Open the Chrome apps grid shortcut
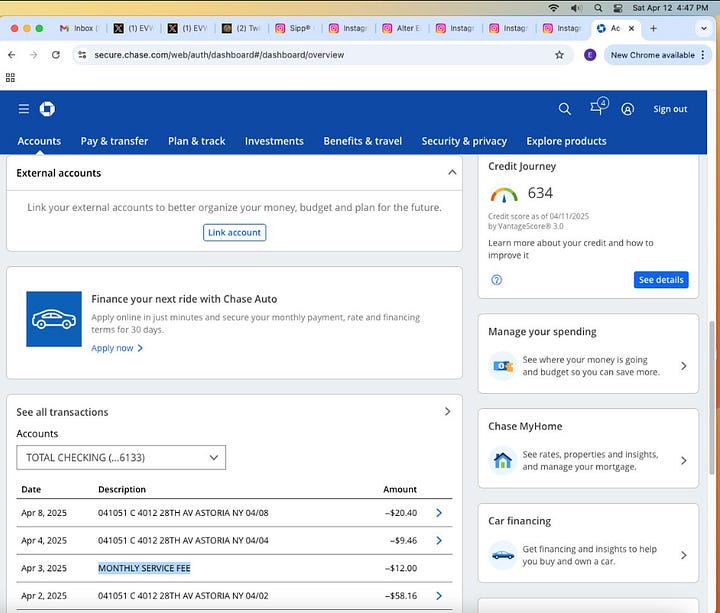This screenshot has width=720, height=613. 10,78
